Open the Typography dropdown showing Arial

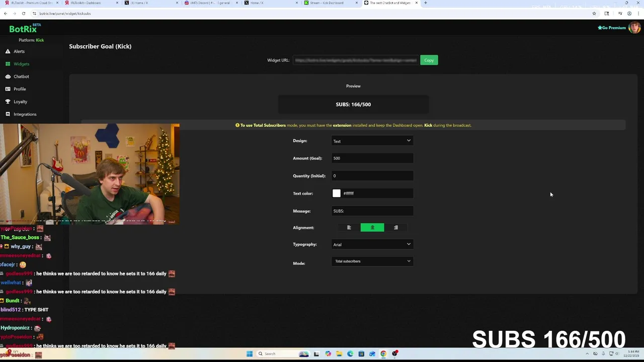click(372, 245)
